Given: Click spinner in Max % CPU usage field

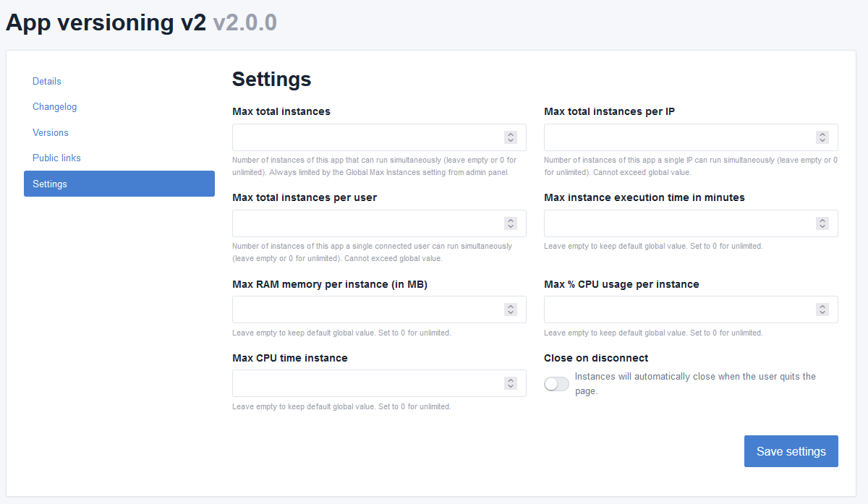Looking at the screenshot, I should coord(822,309).
